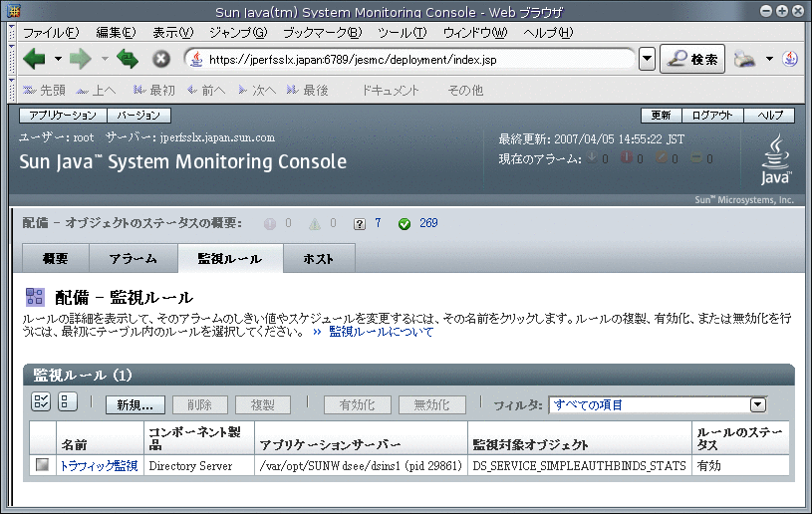Click the 新規... button
The height and width of the screenshot is (514, 812).
point(135,404)
